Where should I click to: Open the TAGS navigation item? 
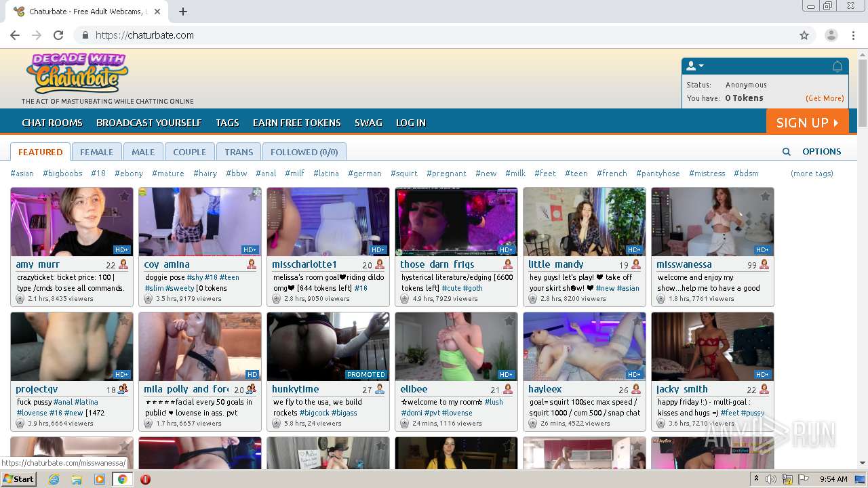(x=227, y=123)
